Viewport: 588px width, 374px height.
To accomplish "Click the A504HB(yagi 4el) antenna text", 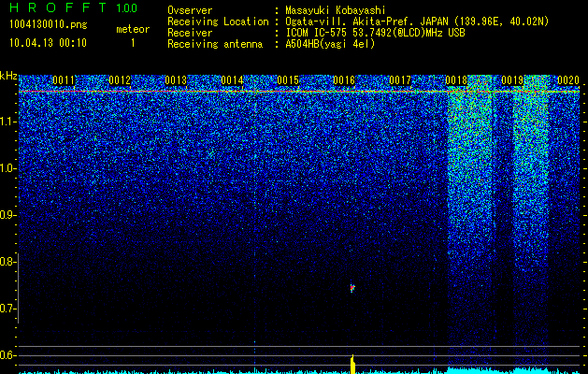I will [x=330, y=44].
